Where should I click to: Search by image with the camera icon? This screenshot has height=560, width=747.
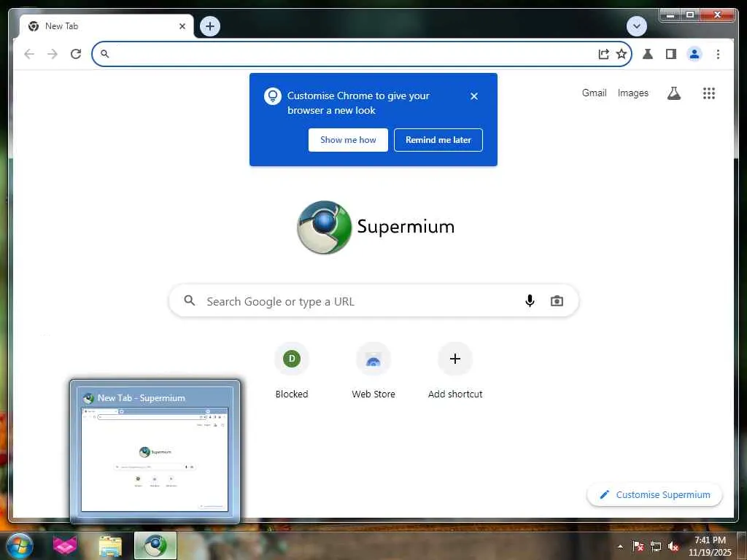(x=557, y=301)
